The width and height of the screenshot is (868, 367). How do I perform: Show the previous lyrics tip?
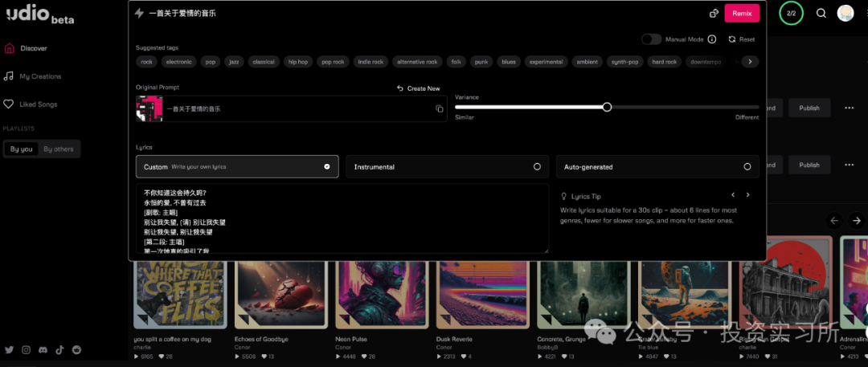[733, 195]
